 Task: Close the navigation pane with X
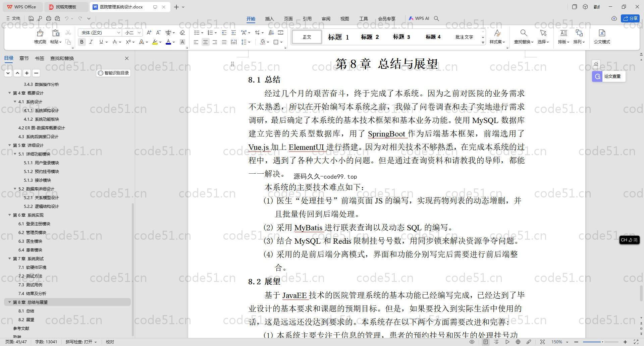(x=127, y=58)
